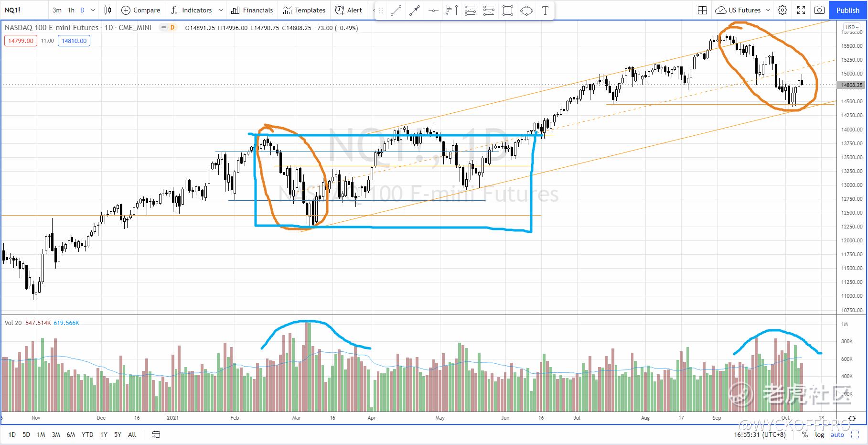
Task: Switch to the 1h timeframe
Action: click(x=71, y=10)
